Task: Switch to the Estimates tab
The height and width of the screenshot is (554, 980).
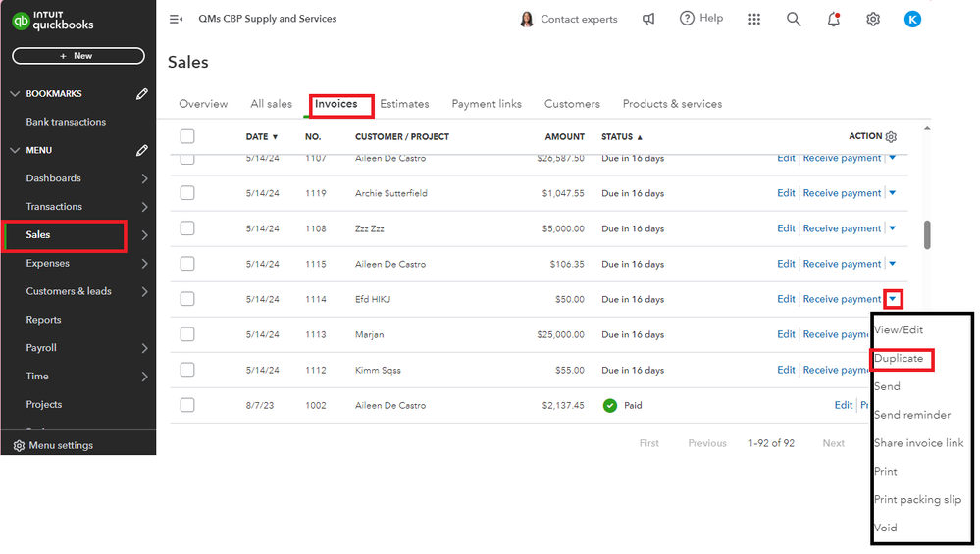Action: pos(404,104)
